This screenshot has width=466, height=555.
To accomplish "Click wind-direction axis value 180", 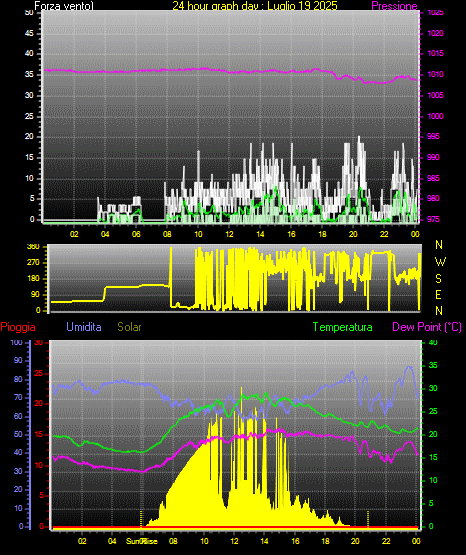I will 34,279.
